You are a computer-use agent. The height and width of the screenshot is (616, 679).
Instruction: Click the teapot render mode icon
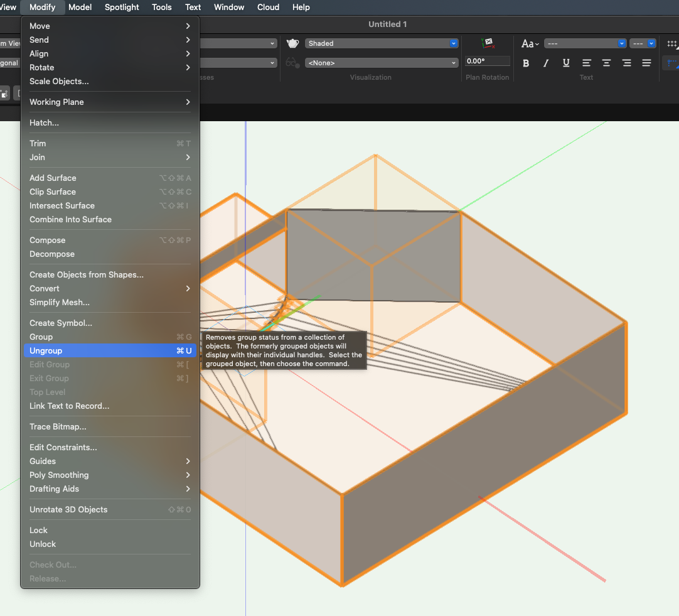click(x=292, y=43)
